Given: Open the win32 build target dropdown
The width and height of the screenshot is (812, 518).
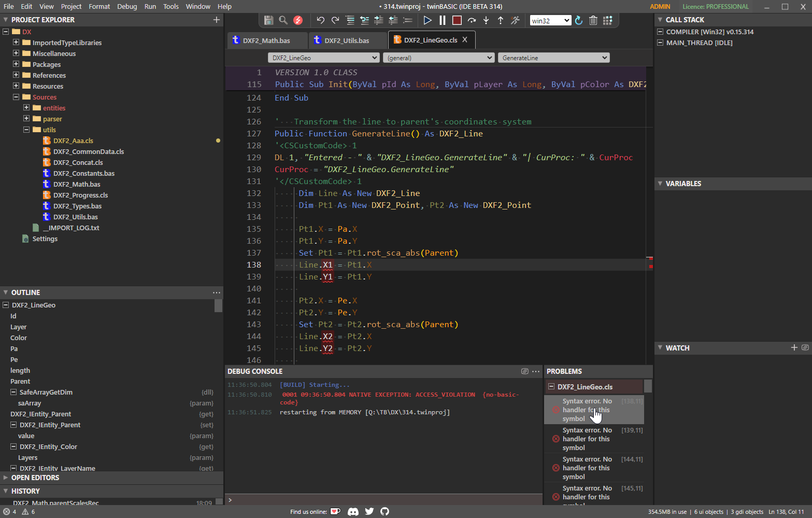Looking at the screenshot, I should click(x=550, y=20).
